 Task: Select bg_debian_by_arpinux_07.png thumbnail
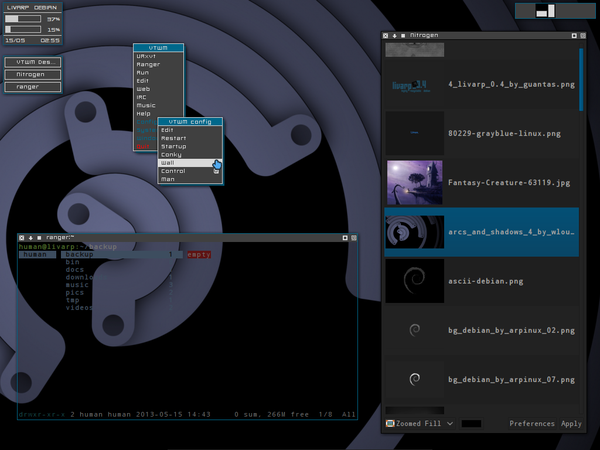click(415, 379)
